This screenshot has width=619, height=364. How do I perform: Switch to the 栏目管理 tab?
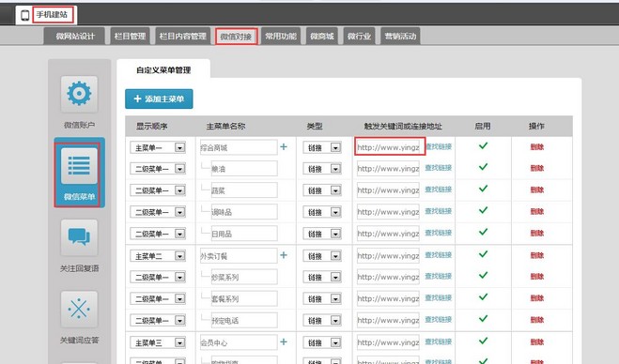tap(130, 37)
